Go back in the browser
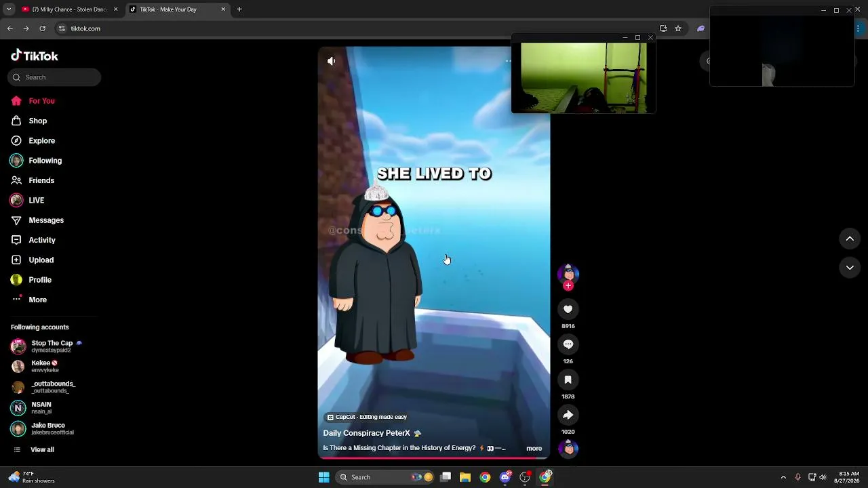This screenshot has width=868, height=488. (x=10, y=28)
